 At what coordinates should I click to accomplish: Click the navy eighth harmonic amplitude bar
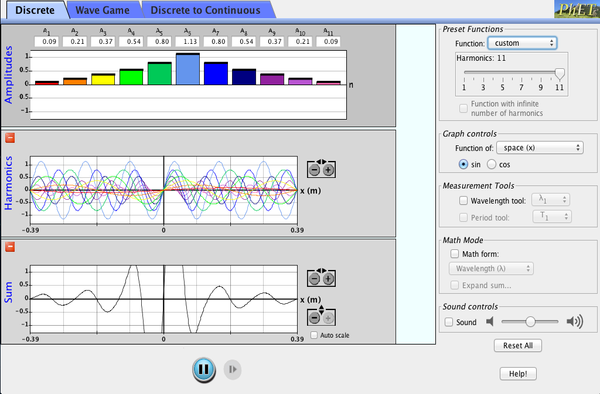point(244,77)
